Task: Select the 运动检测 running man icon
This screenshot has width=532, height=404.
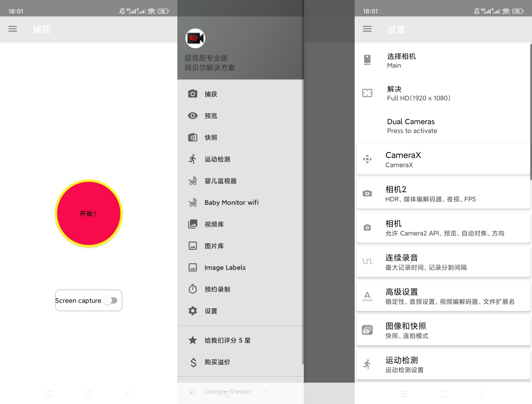Action: [192, 159]
